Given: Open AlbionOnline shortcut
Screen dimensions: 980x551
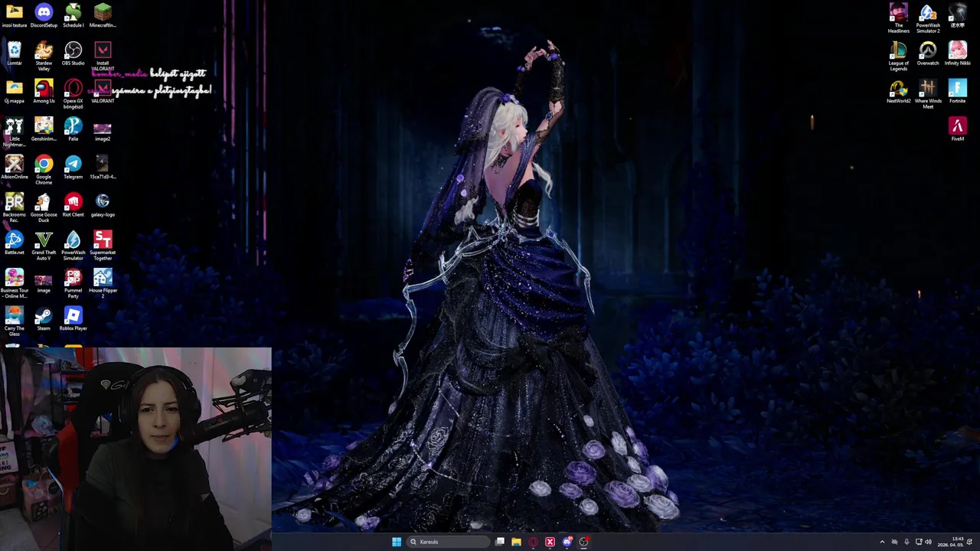Looking at the screenshot, I should click(14, 167).
